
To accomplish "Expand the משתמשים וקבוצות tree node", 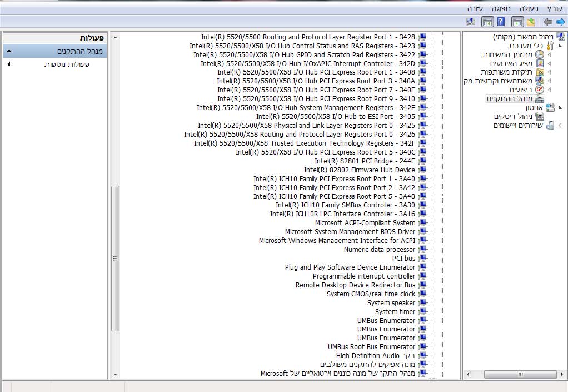I will [550, 81].
